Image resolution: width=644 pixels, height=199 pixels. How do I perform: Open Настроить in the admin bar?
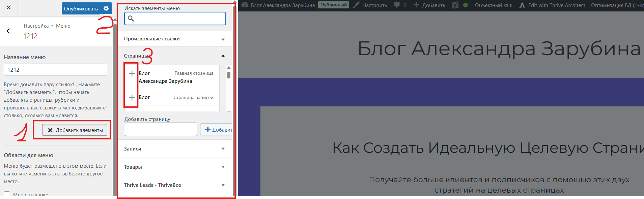(x=370, y=5)
